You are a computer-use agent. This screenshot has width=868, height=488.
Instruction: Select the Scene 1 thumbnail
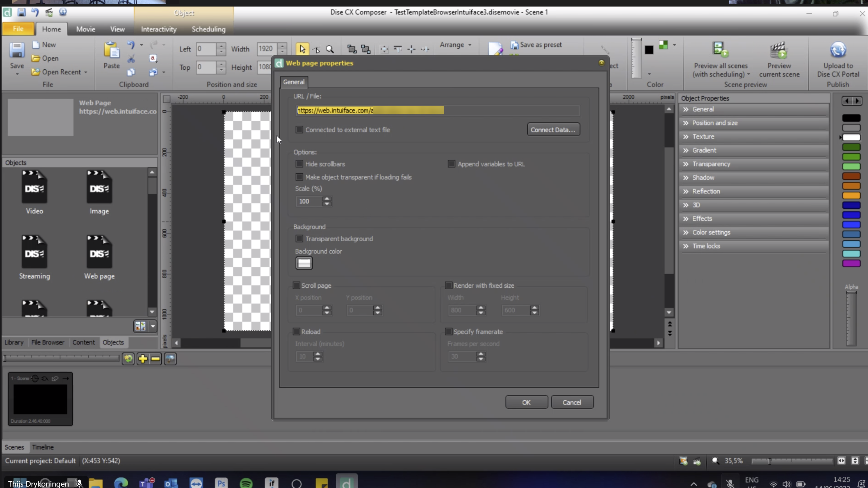(40, 399)
